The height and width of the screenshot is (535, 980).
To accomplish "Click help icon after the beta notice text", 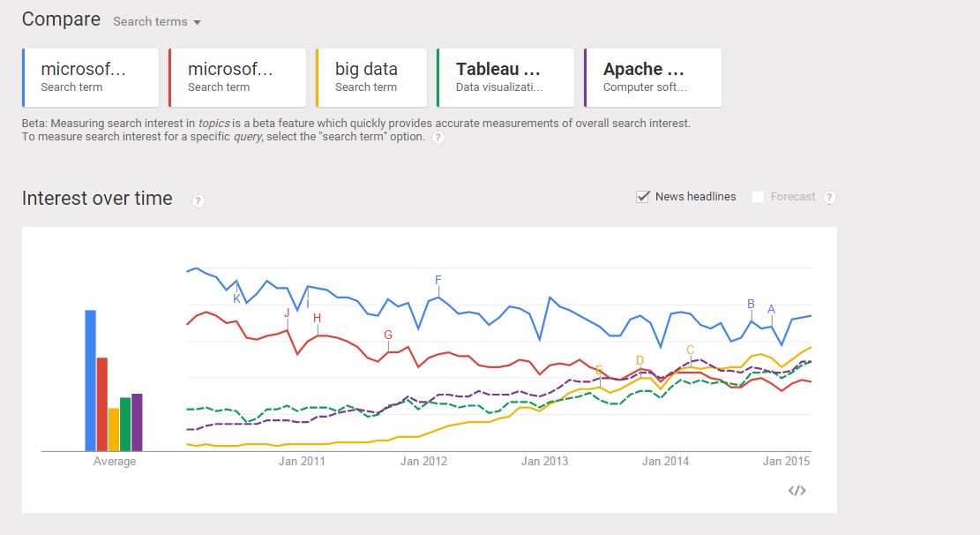I will [x=438, y=137].
